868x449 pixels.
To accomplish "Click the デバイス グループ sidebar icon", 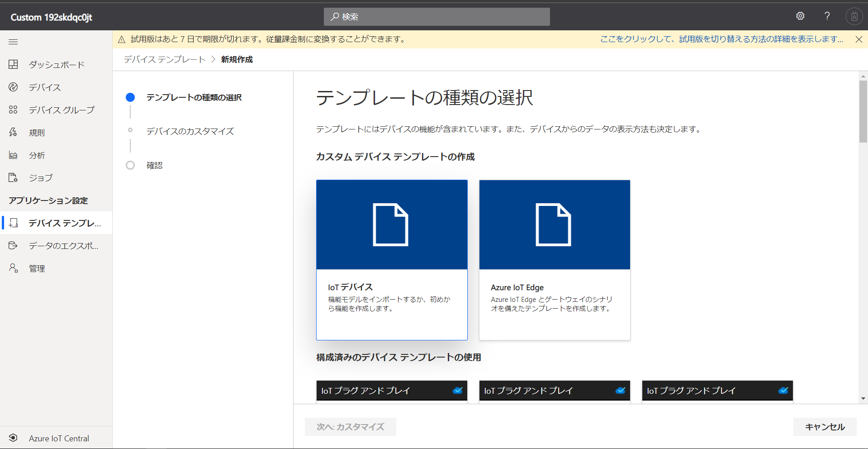I will (13, 110).
